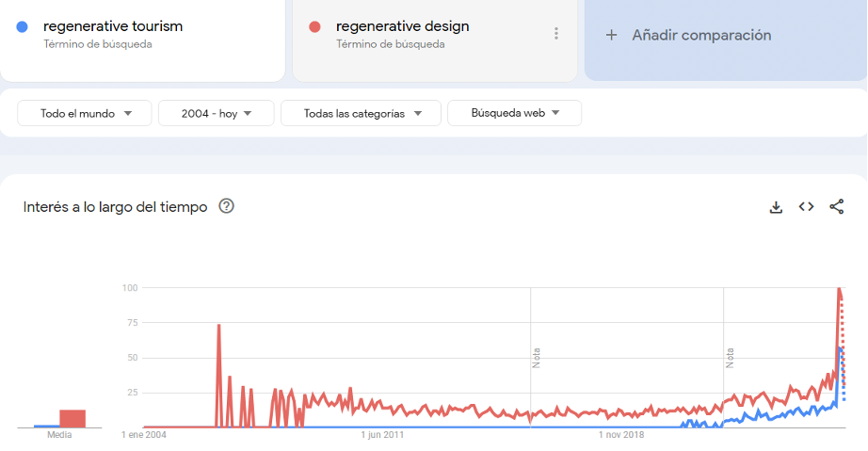This screenshot has height=451, width=868.
Task: Expand Todas las categorías dropdown
Action: click(360, 113)
